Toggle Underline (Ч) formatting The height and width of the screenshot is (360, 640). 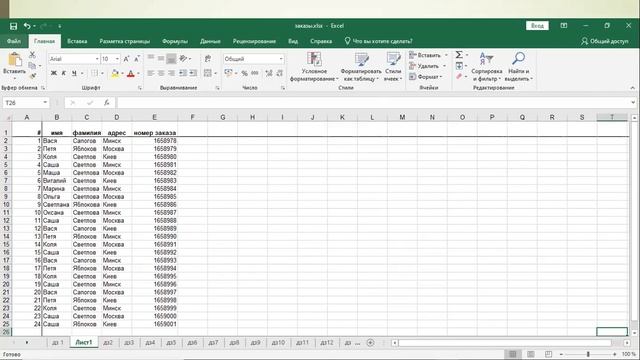(x=74, y=73)
